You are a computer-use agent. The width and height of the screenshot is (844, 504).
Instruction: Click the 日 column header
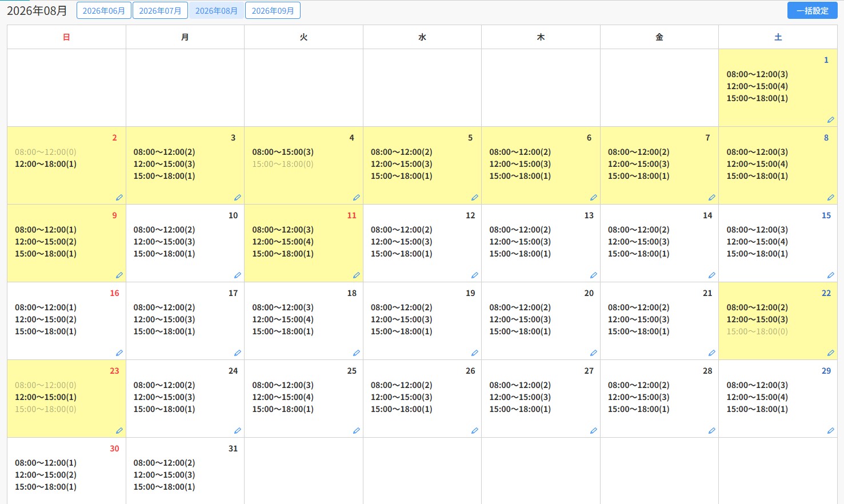pyautogui.click(x=66, y=37)
